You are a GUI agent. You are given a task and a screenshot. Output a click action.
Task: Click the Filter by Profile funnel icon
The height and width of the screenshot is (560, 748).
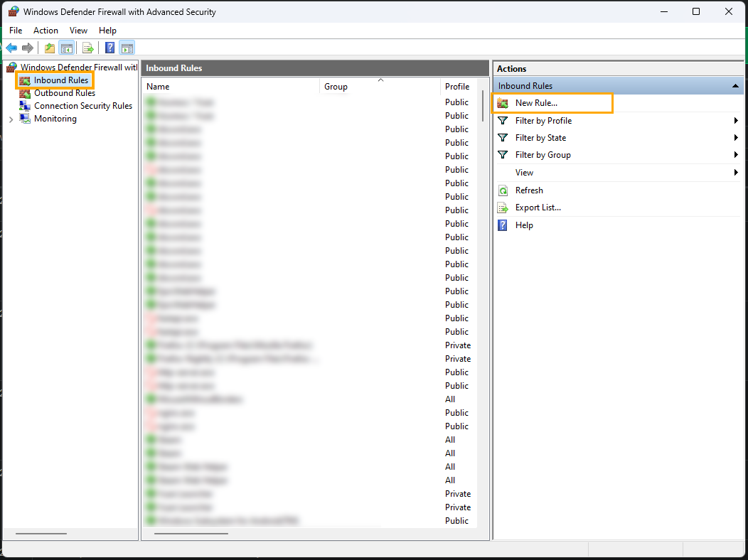[x=503, y=121]
